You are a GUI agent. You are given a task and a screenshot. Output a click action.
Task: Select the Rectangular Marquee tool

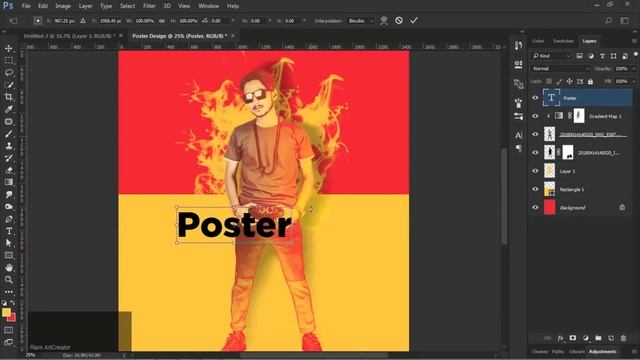click(x=9, y=60)
